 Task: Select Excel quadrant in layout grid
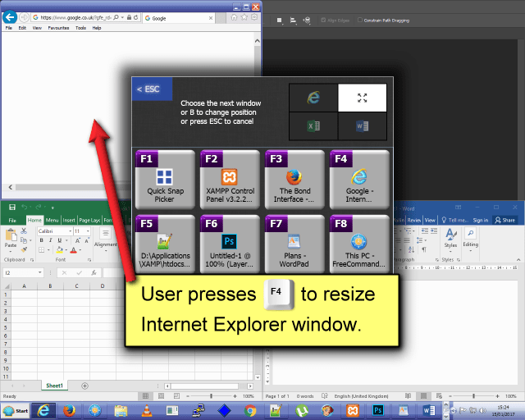click(x=313, y=126)
